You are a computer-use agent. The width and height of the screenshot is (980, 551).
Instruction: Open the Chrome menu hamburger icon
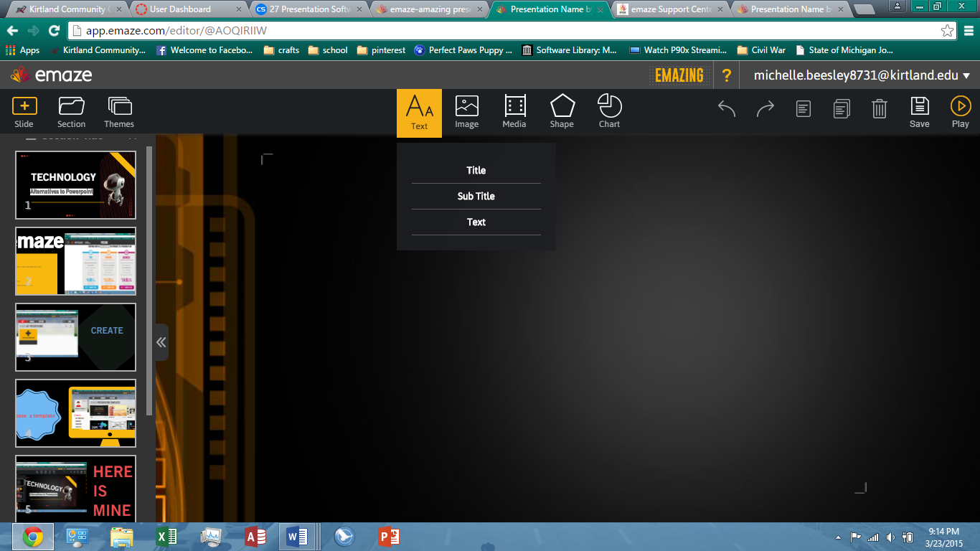coord(969,31)
